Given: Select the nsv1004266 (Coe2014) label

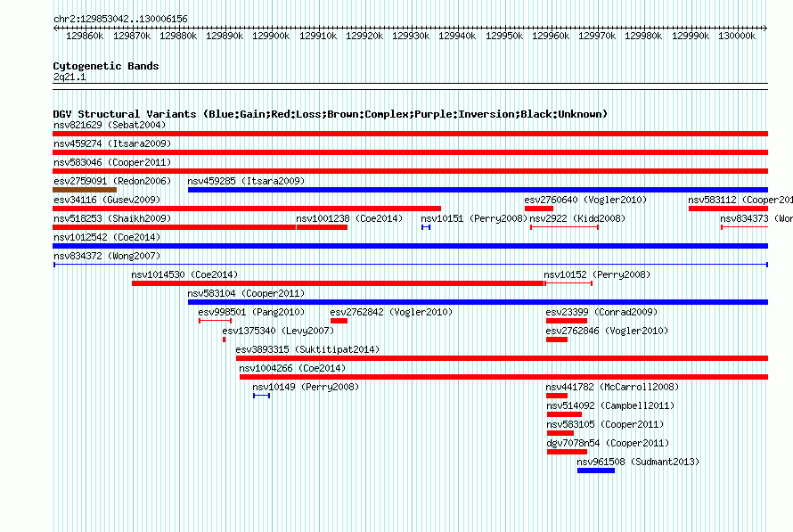Looking at the screenshot, I should click(292, 368).
